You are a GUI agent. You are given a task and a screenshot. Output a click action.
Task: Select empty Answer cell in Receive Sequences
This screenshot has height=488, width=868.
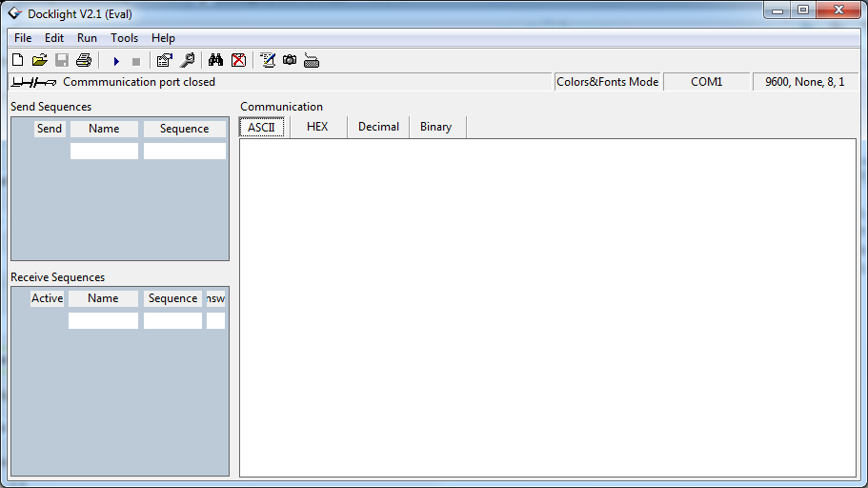click(216, 320)
